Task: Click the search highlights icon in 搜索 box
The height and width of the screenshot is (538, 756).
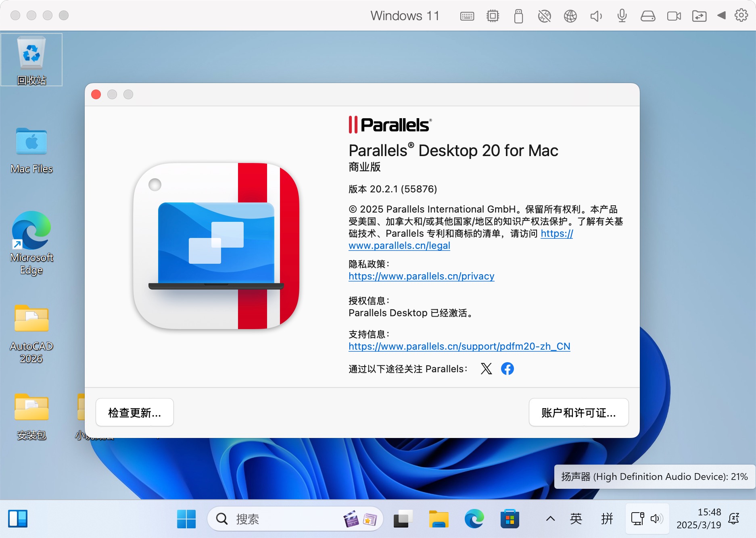Action: coord(361,519)
